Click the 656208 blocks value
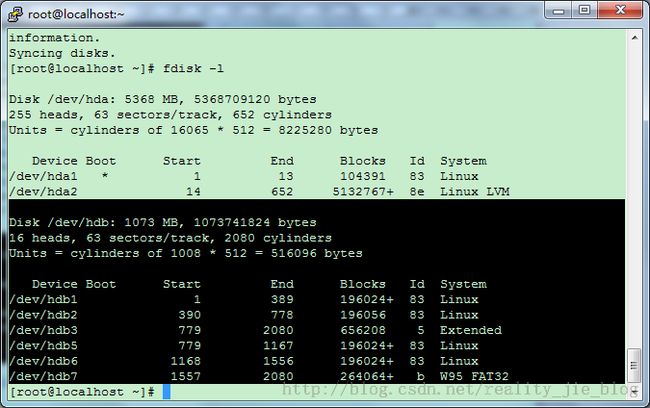This screenshot has width=650, height=408. pos(363,330)
